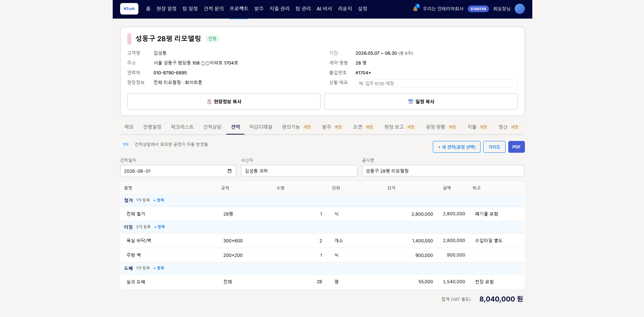Focus the 상황 메모 input field
644x317 pixels.
pos(437,83)
